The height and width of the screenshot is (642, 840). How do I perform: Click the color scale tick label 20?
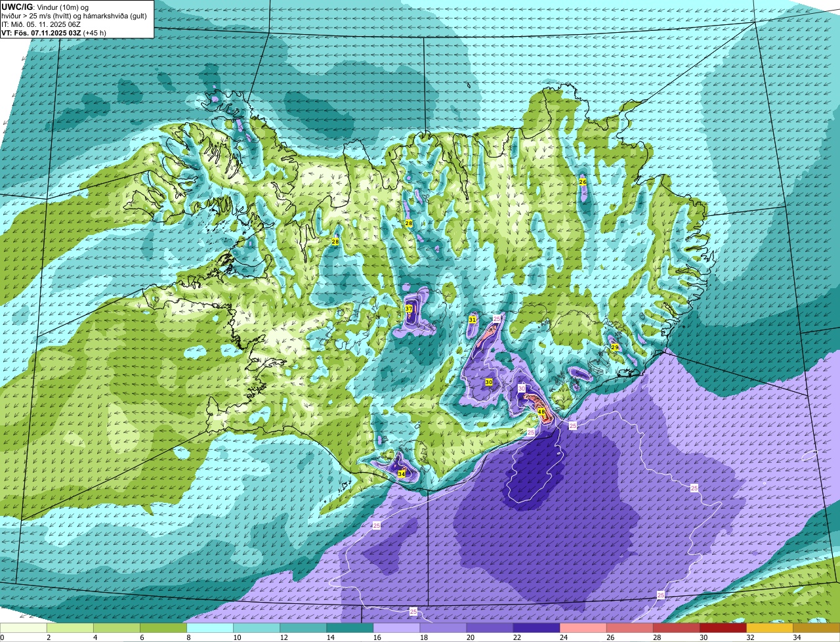click(471, 637)
